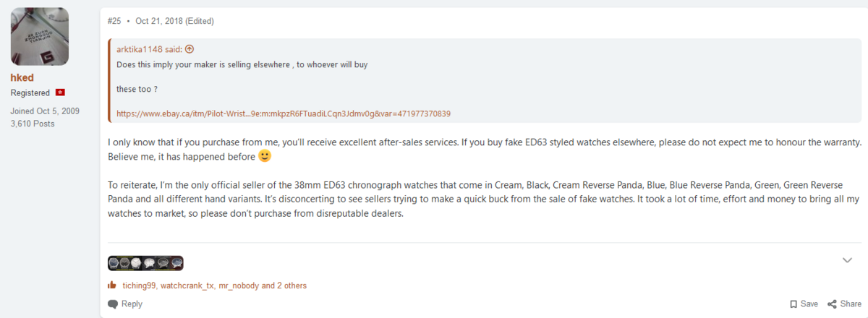
Task: Click the Oct 21, 2018 post date
Action: pos(159,21)
